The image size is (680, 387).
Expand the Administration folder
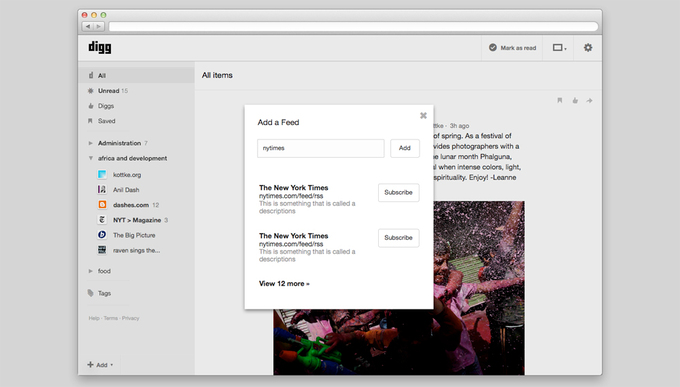(91, 143)
